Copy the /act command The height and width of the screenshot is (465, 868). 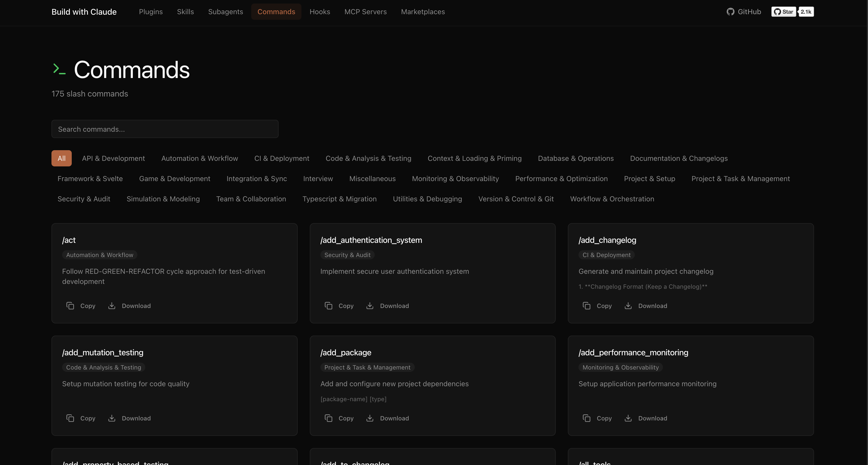pyautogui.click(x=81, y=306)
